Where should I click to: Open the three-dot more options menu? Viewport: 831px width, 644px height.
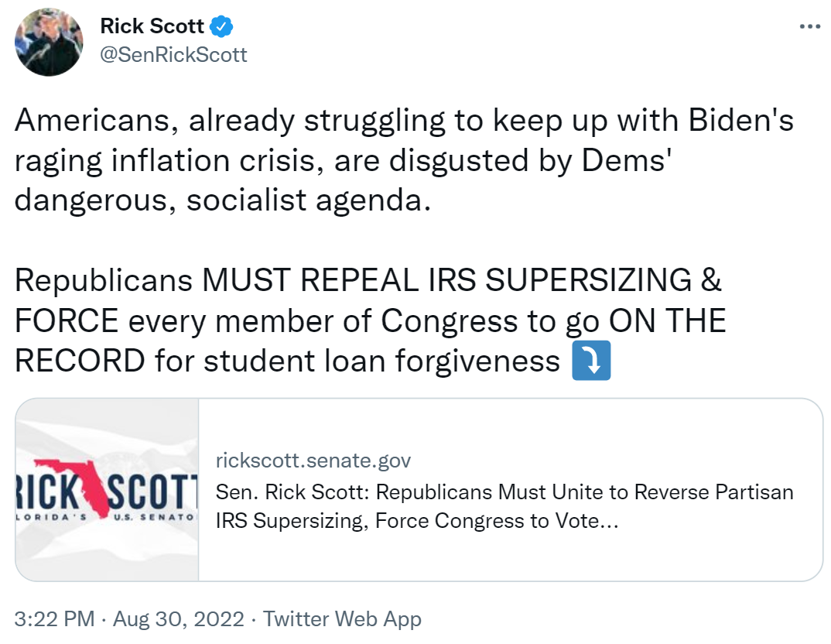[810, 26]
